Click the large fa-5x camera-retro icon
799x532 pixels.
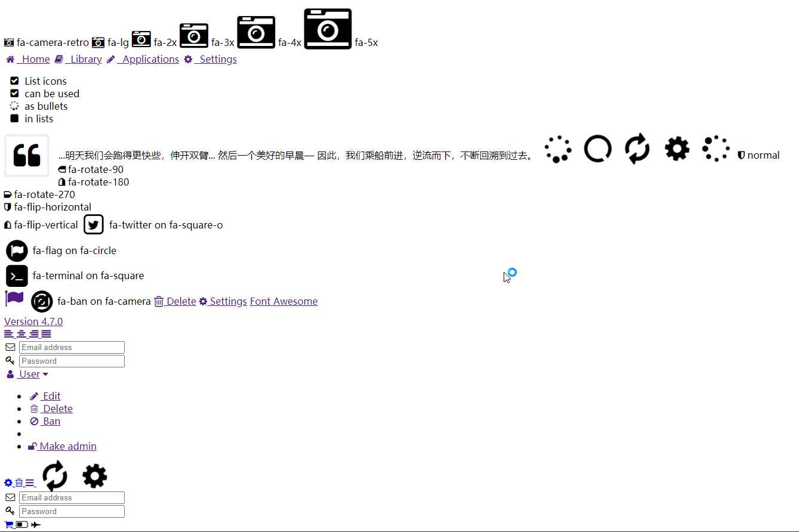pyautogui.click(x=328, y=29)
